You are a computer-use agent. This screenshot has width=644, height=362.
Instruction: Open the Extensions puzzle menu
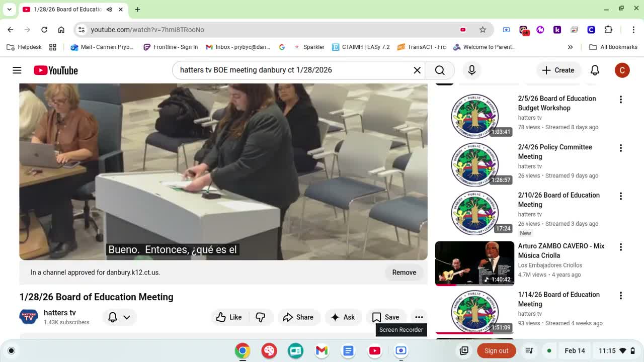(x=608, y=30)
